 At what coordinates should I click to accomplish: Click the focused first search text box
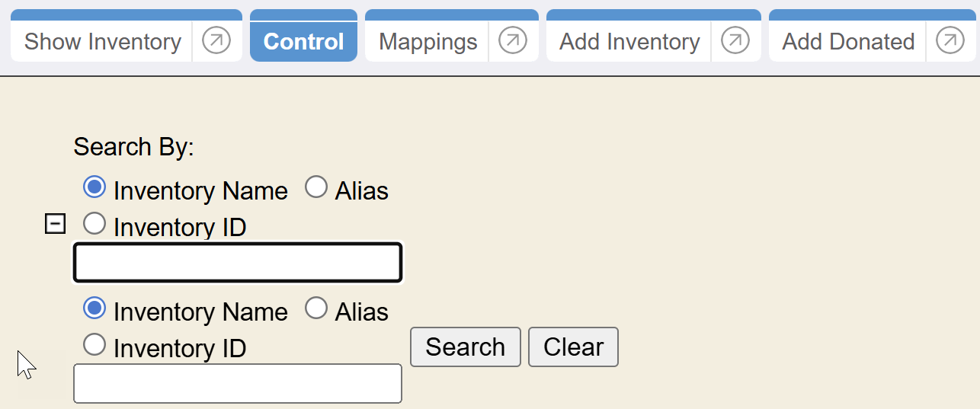pos(237,263)
